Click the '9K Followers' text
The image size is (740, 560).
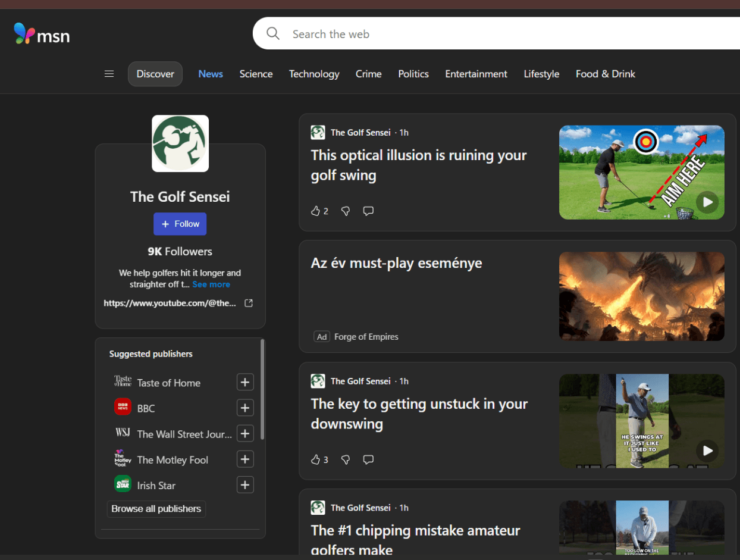pyautogui.click(x=180, y=252)
